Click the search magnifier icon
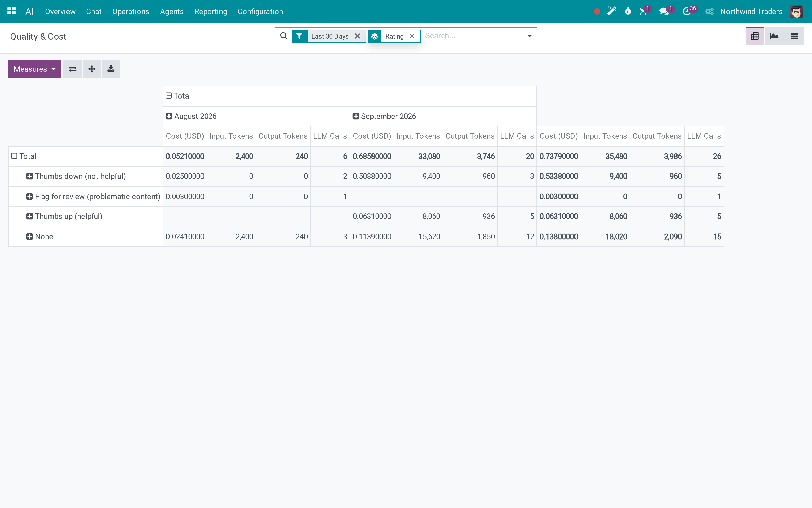This screenshot has width=812, height=508. coord(284,36)
